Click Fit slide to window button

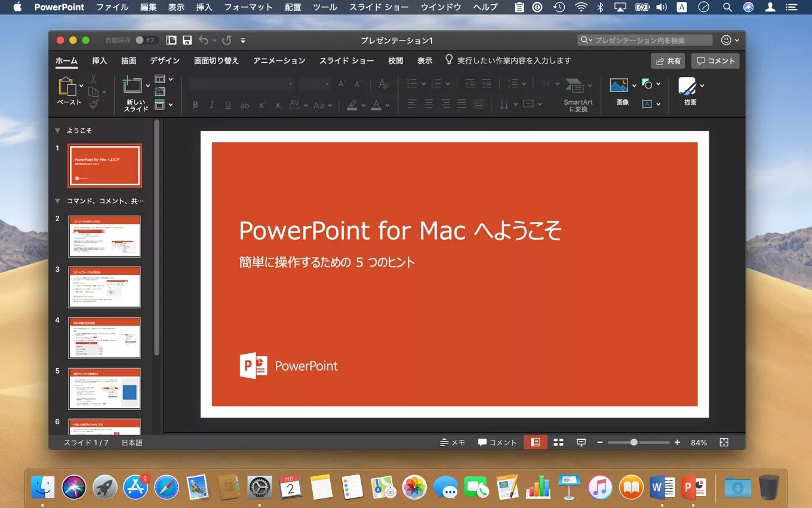tap(724, 442)
